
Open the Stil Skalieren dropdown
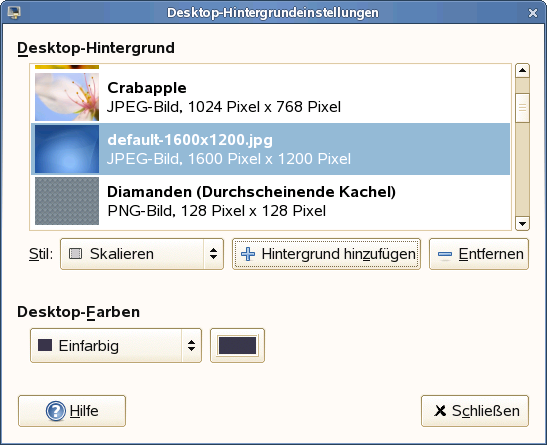142,254
